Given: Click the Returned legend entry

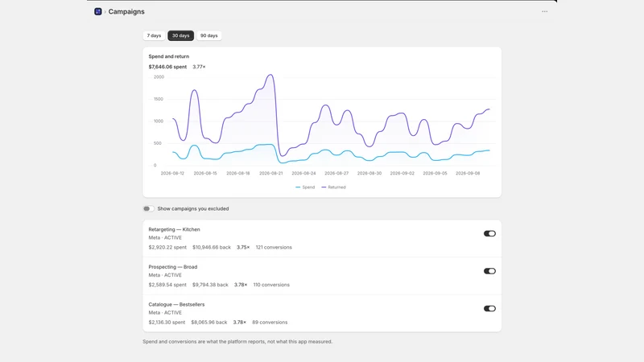Looking at the screenshot, I should point(333,187).
